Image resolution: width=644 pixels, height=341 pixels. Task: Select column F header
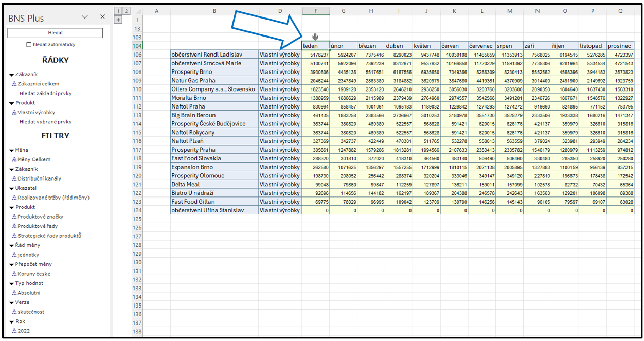tap(315, 11)
